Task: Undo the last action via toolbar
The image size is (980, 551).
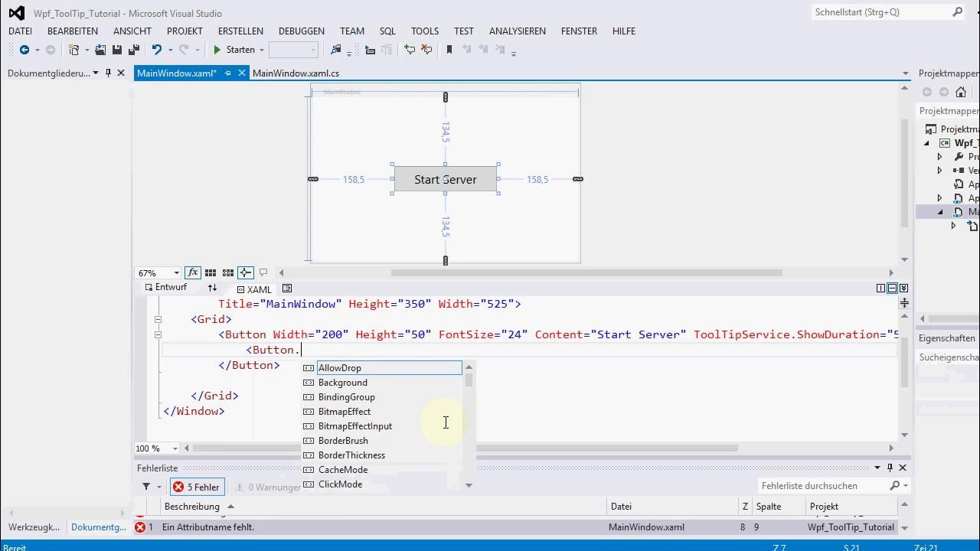Action: [x=157, y=50]
